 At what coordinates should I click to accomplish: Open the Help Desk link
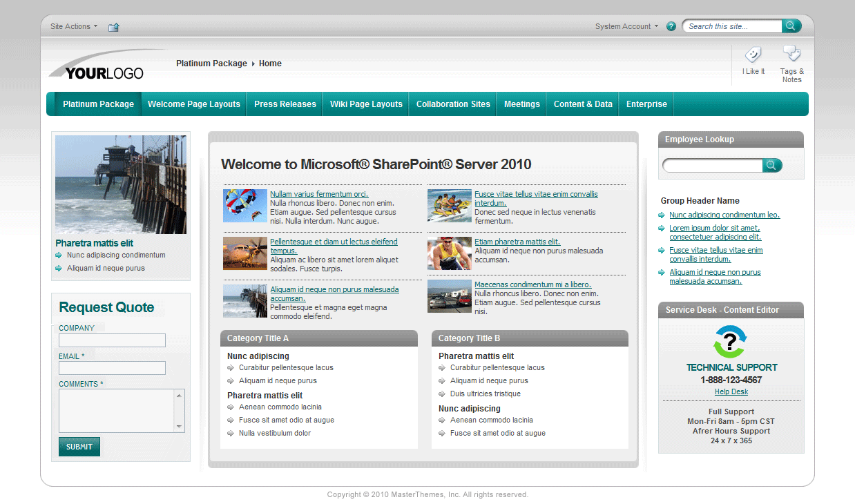pyautogui.click(x=731, y=391)
